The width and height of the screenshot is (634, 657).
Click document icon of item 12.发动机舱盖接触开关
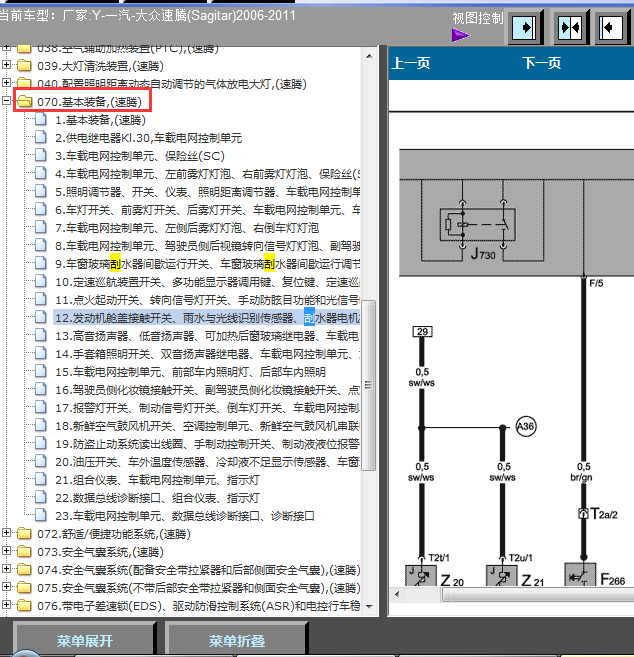[x=41, y=318]
